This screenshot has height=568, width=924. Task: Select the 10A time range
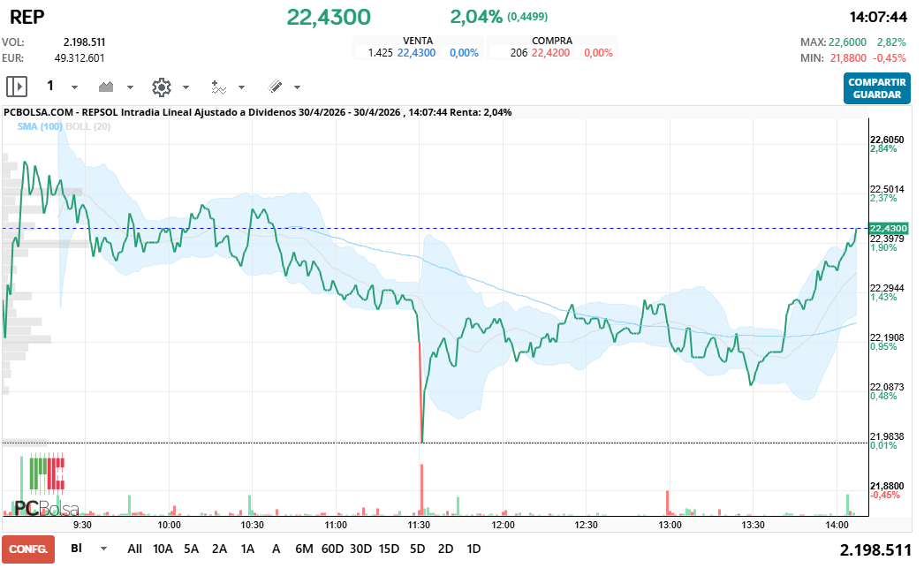pos(163,549)
